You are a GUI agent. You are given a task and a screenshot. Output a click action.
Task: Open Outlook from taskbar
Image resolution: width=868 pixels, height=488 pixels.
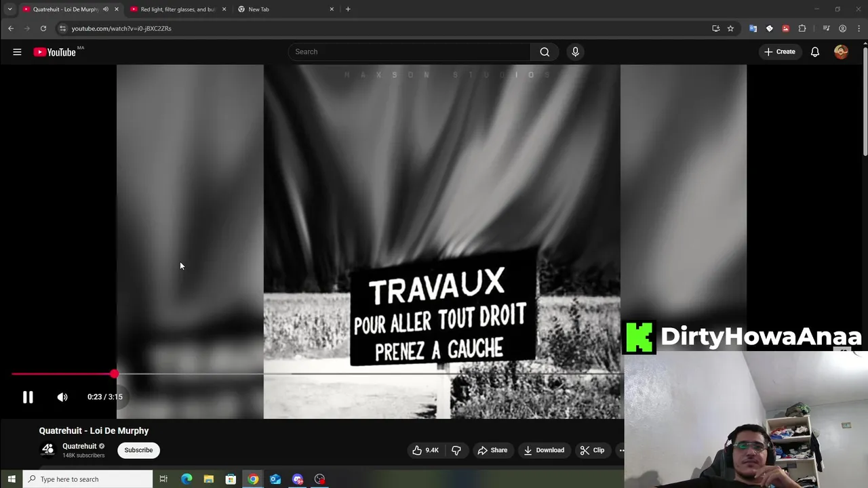[x=275, y=479]
